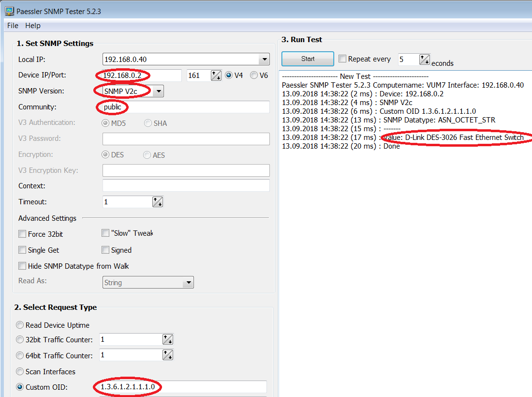The image size is (532, 397).
Task: Click the Community input field
Action: [x=186, y=107]
